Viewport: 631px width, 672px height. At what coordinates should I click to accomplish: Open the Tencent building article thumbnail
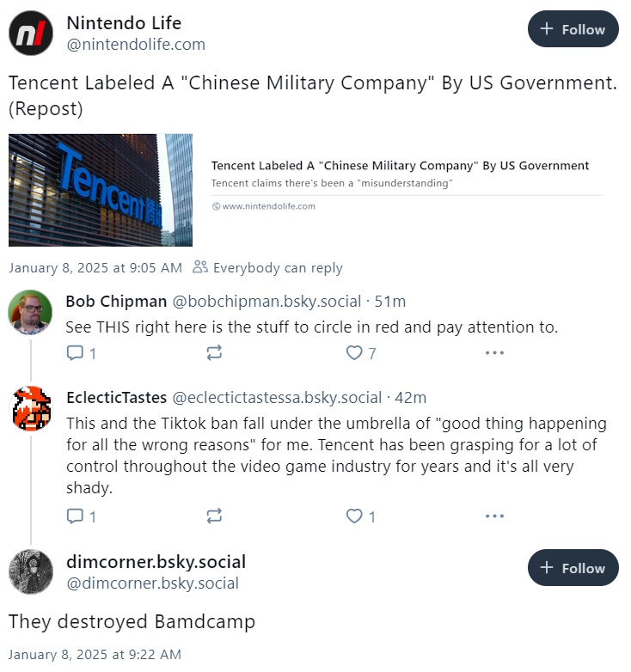101,190
